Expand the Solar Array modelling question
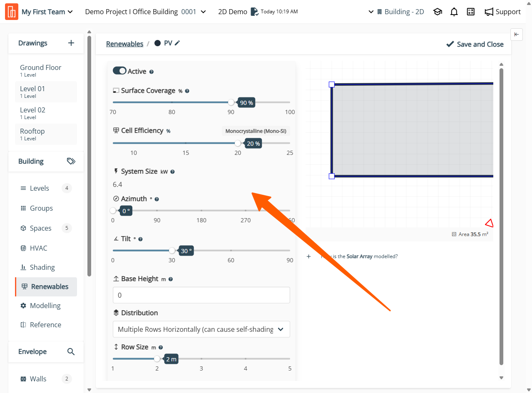532x393 pixels. click(309, 256)
